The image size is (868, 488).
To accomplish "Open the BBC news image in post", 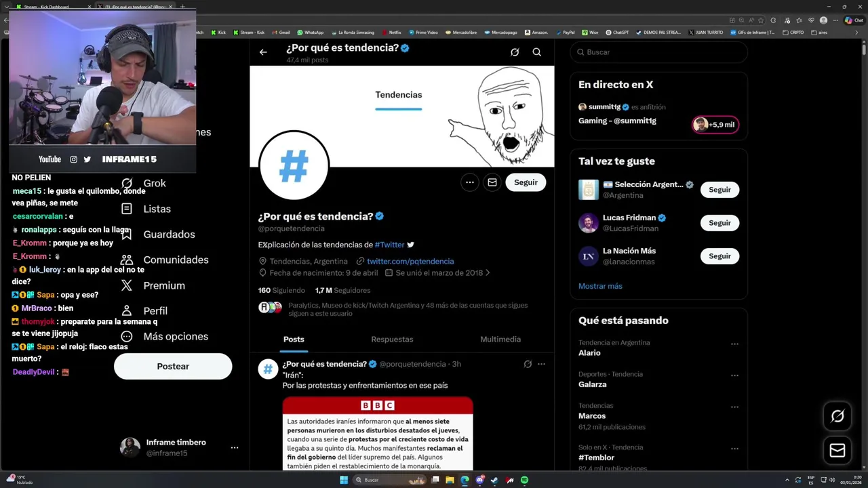I will pyautogui.click(x=378, y=434).
